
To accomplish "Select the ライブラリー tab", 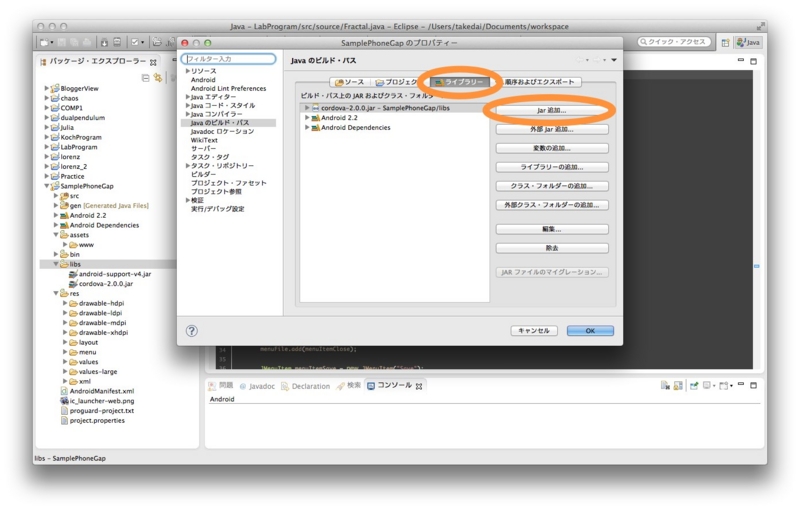I will pos(459,82).
